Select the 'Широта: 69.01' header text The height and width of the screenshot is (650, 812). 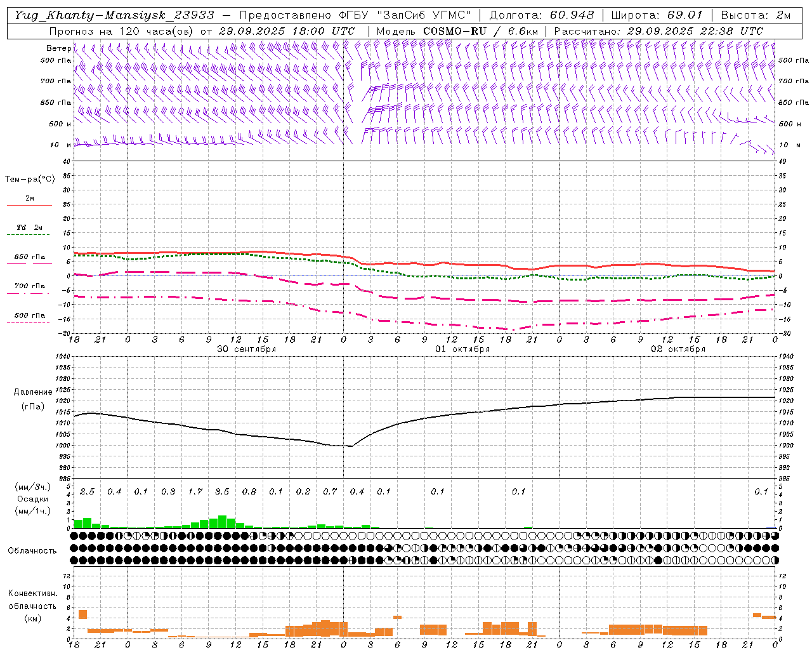(x=657, y=15)
